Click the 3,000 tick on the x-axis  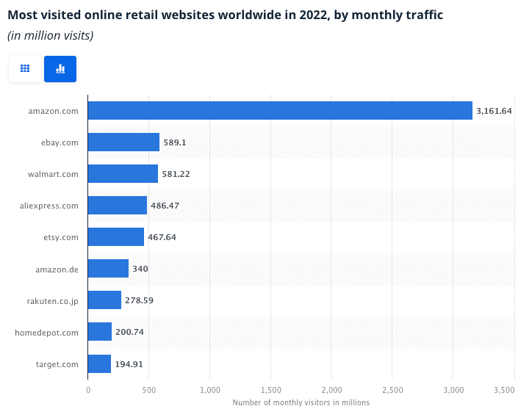(x=453, y=390)
